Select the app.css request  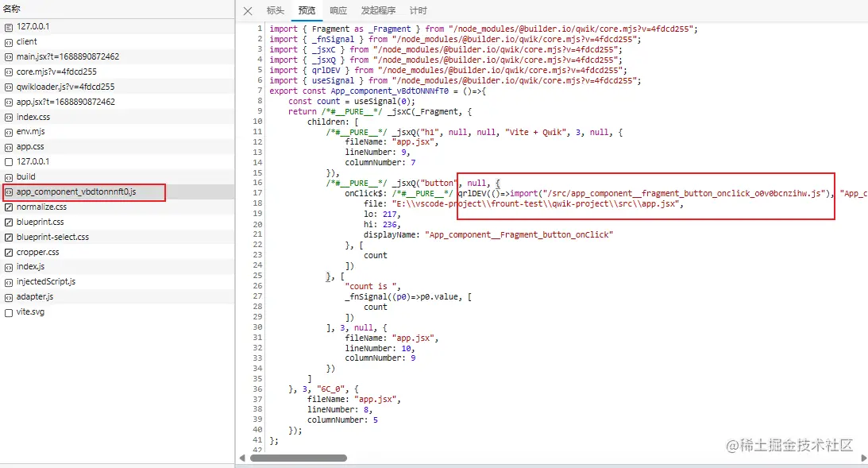point(117,147)
